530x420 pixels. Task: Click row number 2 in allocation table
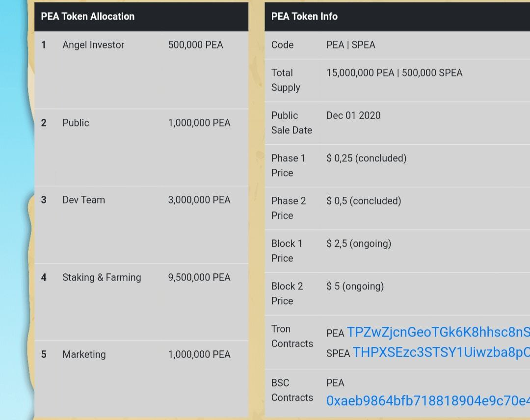[x=44, y=123]
